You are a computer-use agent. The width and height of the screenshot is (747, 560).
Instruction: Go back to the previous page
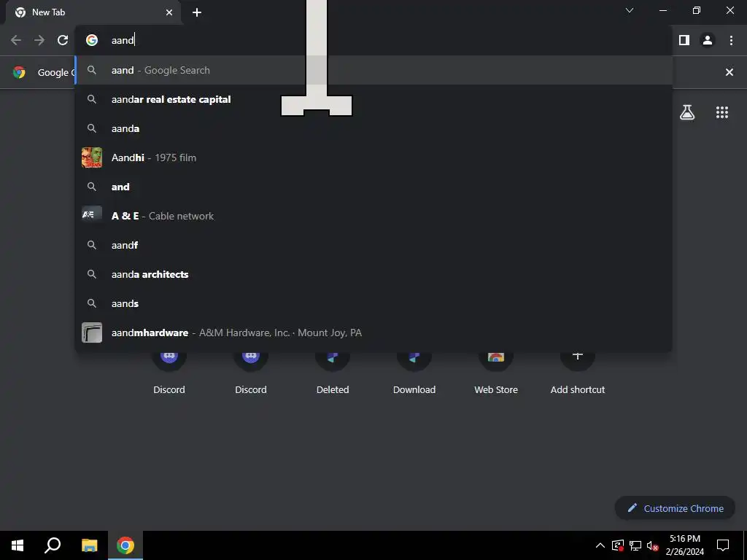pos(16,40)
